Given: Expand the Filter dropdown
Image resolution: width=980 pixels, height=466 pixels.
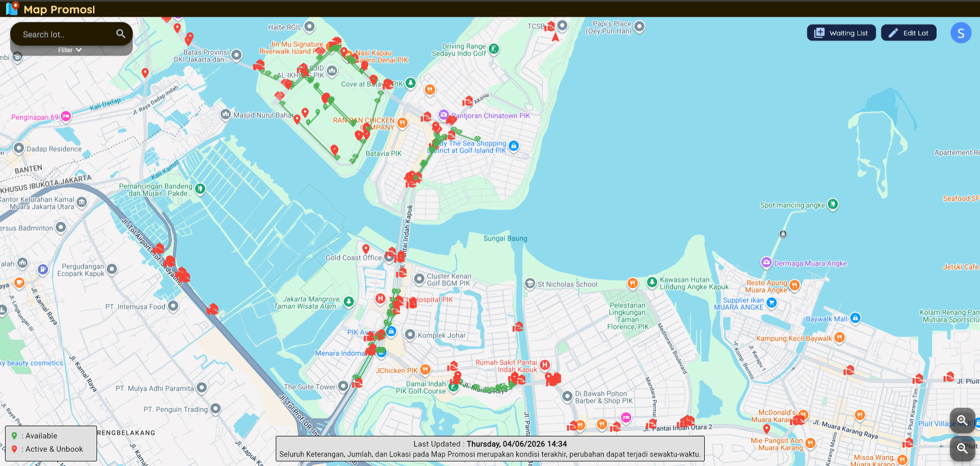Looking at the screenshot, I should click(x=70, y=50).
